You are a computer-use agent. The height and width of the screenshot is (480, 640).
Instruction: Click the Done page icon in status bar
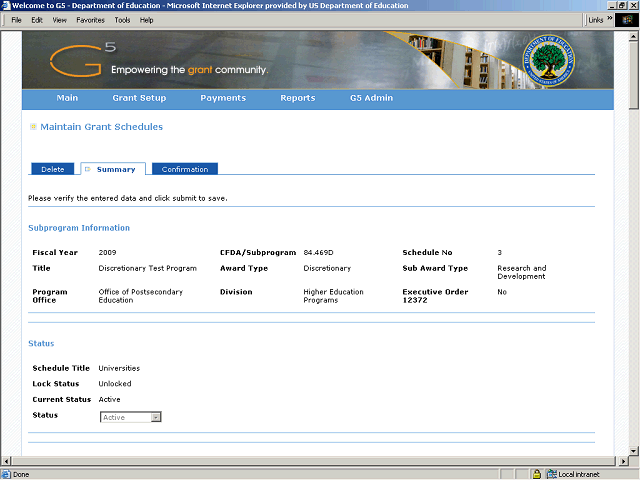[6, 474]
